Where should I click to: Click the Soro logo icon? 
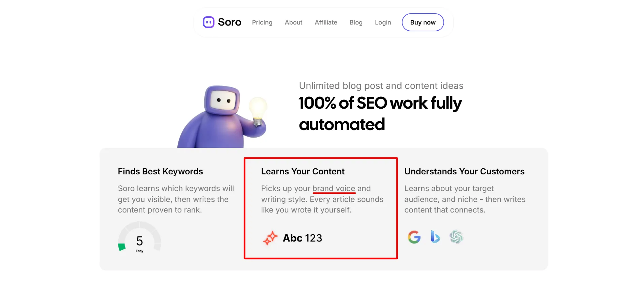coord(208,22)
